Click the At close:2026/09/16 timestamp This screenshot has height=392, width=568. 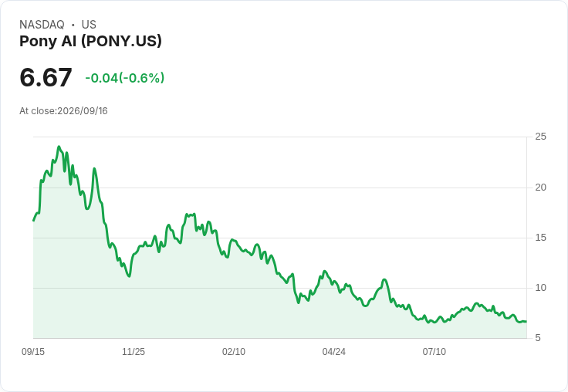(63, 111)
